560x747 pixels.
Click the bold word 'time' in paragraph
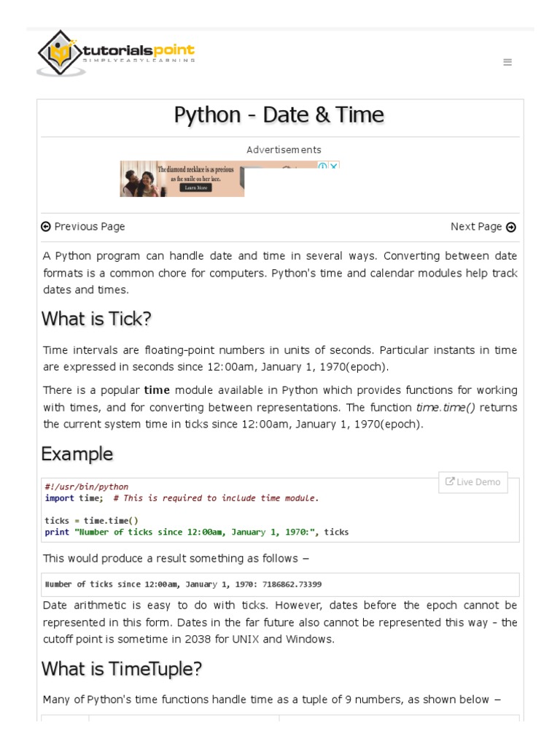(157, 390)
